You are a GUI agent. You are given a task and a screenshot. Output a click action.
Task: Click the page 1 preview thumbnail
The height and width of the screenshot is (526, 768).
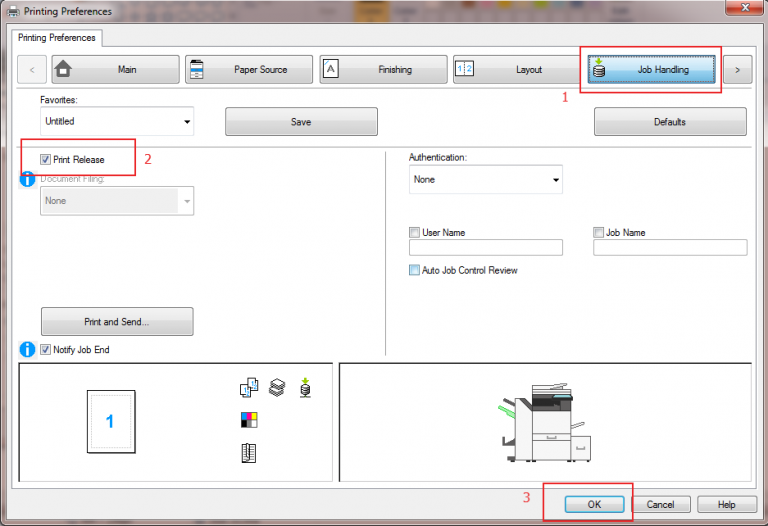tap(111, 422)
